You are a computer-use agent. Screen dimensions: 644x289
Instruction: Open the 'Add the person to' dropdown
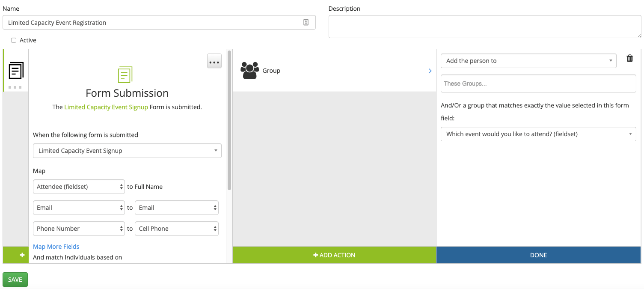tap(528, 60)
